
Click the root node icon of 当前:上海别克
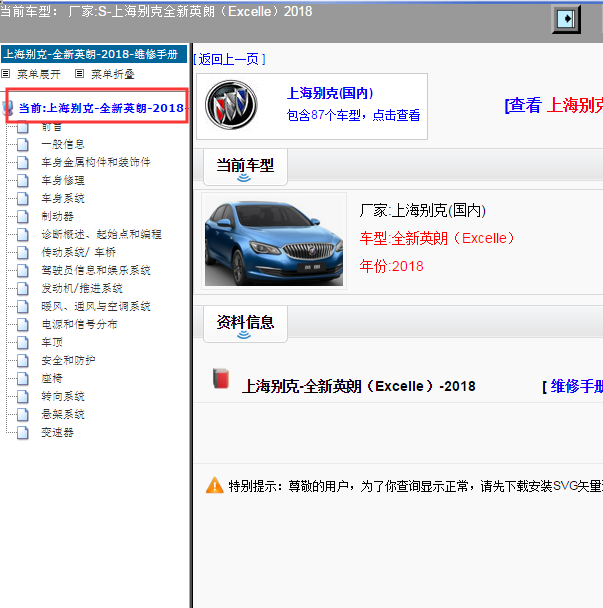pyautogui.click(x=8, y=108)
